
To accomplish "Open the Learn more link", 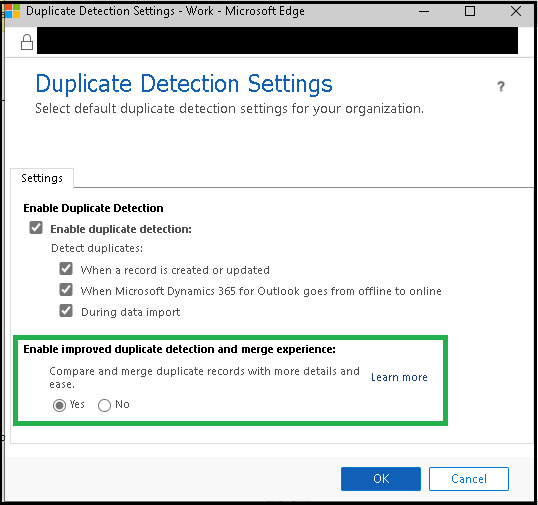I will click(399, 377).
